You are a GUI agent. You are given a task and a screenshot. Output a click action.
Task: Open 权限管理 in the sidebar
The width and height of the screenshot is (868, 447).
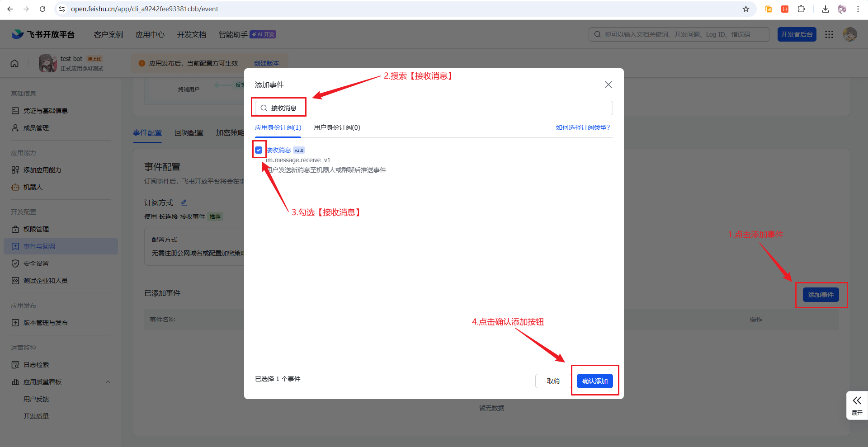(x=36, y=229)
